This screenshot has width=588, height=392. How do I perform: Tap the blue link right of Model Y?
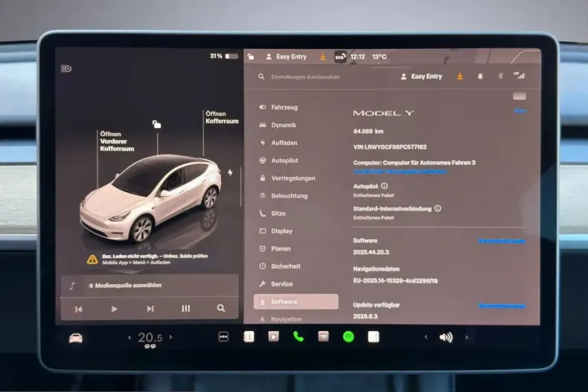[520, 111]
